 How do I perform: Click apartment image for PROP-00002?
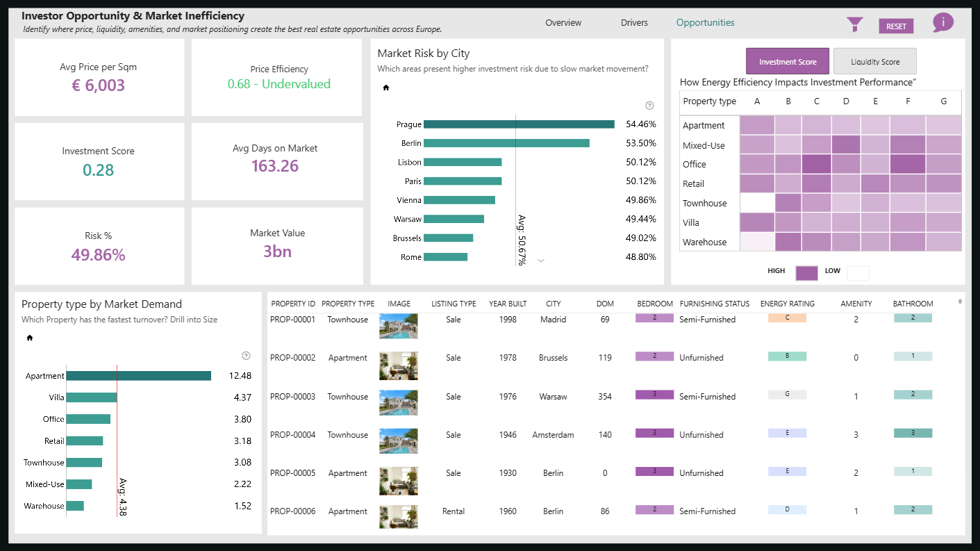click(399, 365)
